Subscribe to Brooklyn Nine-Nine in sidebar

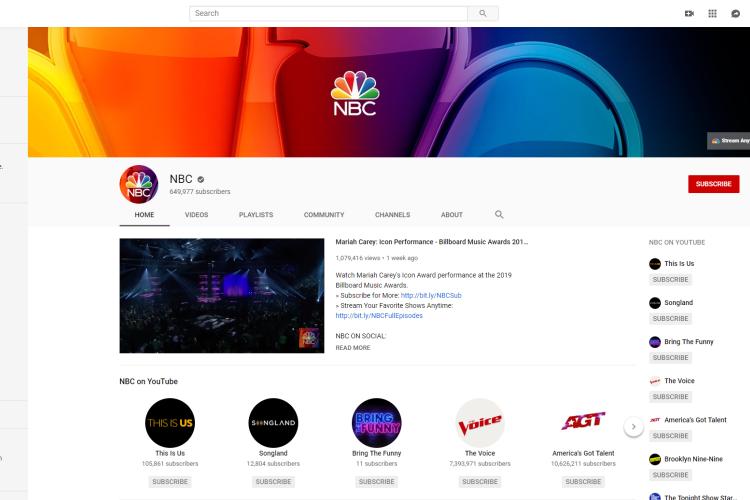[670, 475]
